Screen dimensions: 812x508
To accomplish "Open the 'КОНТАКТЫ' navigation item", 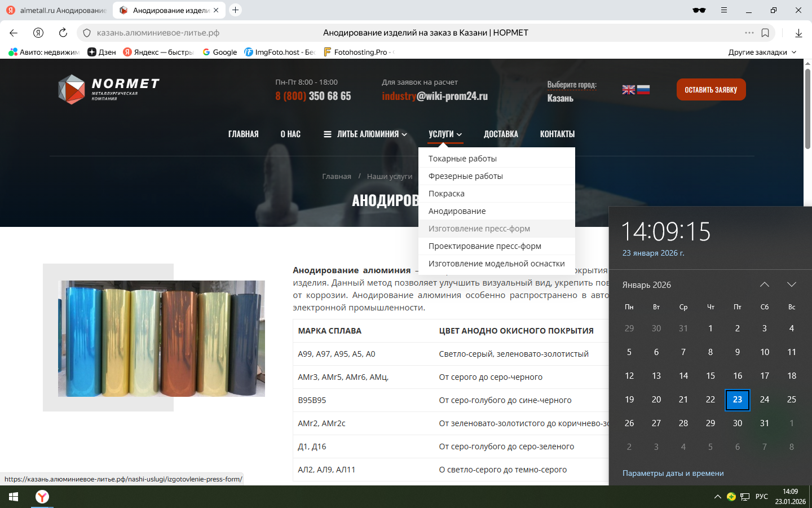I will [x=558, y=134].
